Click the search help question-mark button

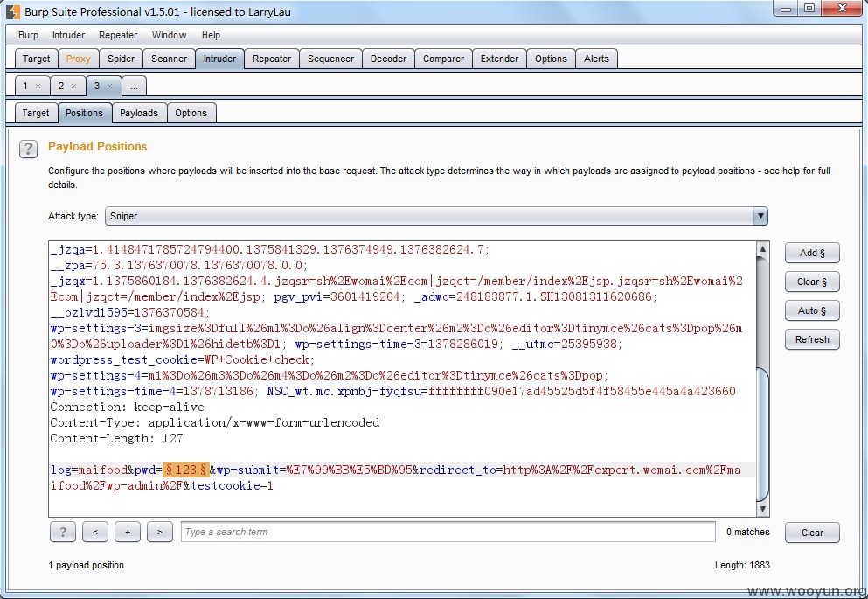click(63, 532)
